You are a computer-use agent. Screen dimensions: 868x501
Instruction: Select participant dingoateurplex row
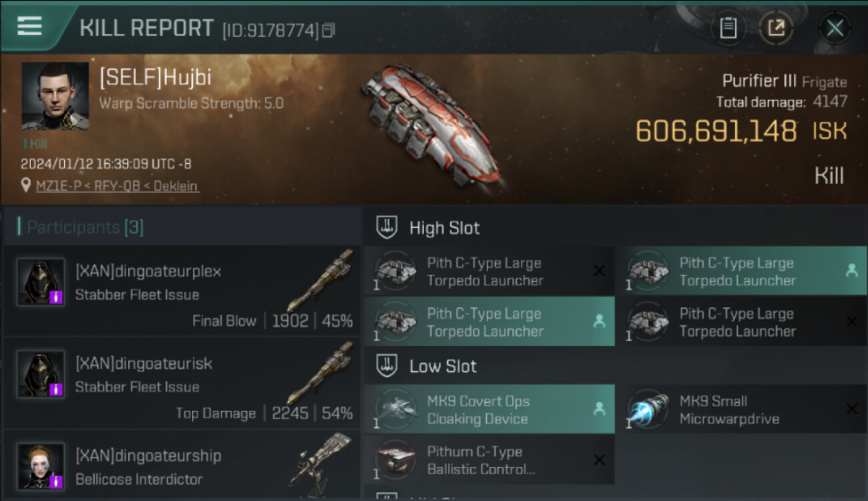point(182,291)
